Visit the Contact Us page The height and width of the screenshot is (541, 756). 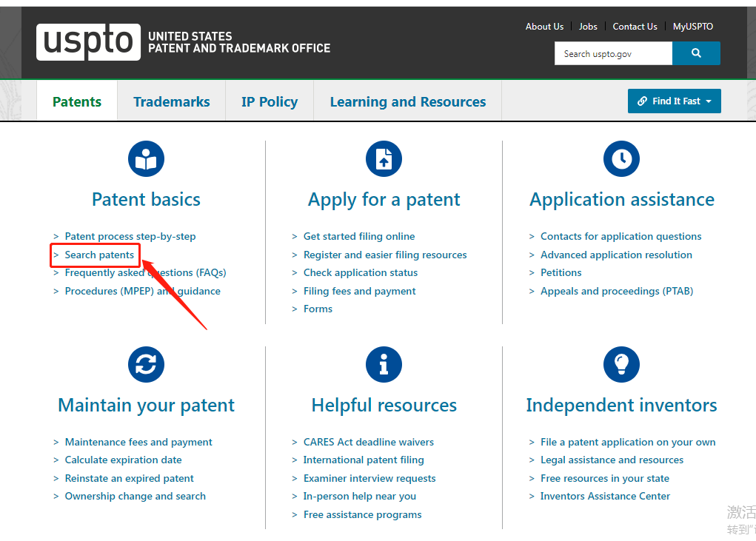point(635,27)
